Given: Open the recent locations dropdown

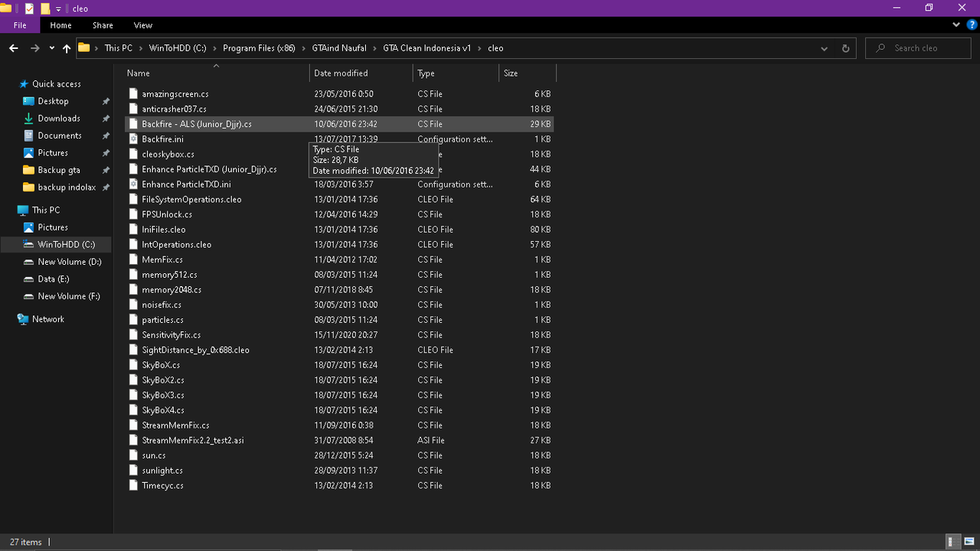Looking at the screenshot, I should point(51,48).
